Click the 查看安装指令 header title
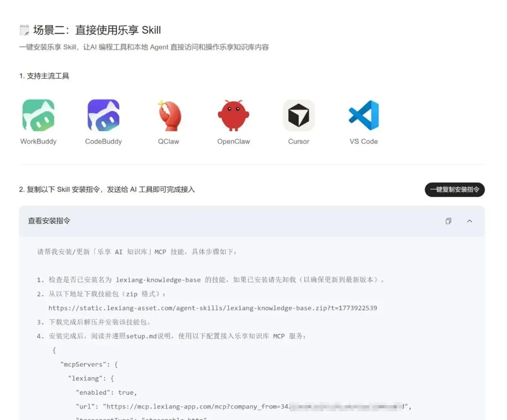Screen dimensions: 507x420 (x=49, y=221)
